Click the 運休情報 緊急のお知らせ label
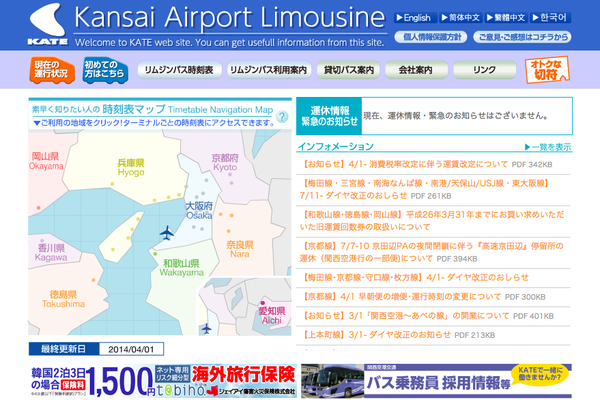This screenshot has height=400, width=600. point(329,116)
